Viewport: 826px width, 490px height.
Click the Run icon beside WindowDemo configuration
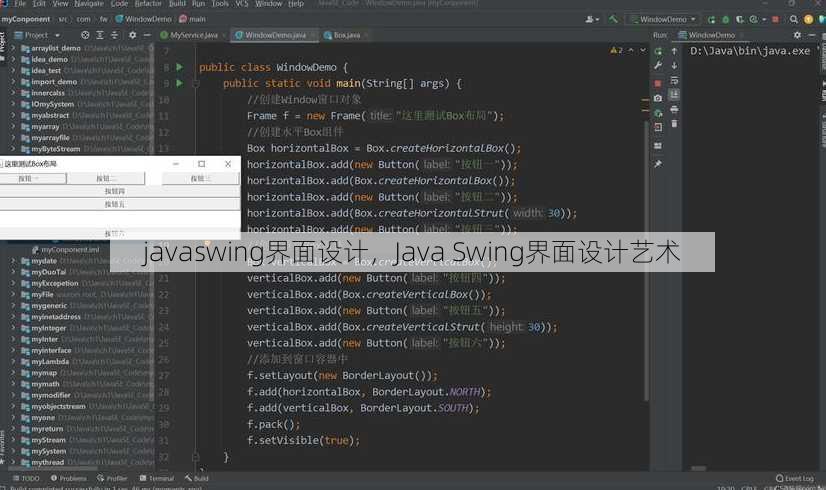coord(712,19)
